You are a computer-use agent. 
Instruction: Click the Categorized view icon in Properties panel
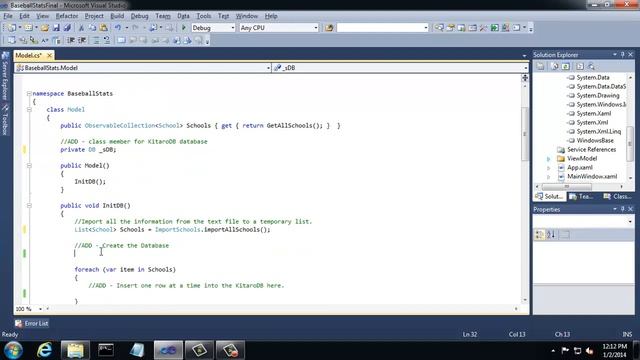[540, 235]
